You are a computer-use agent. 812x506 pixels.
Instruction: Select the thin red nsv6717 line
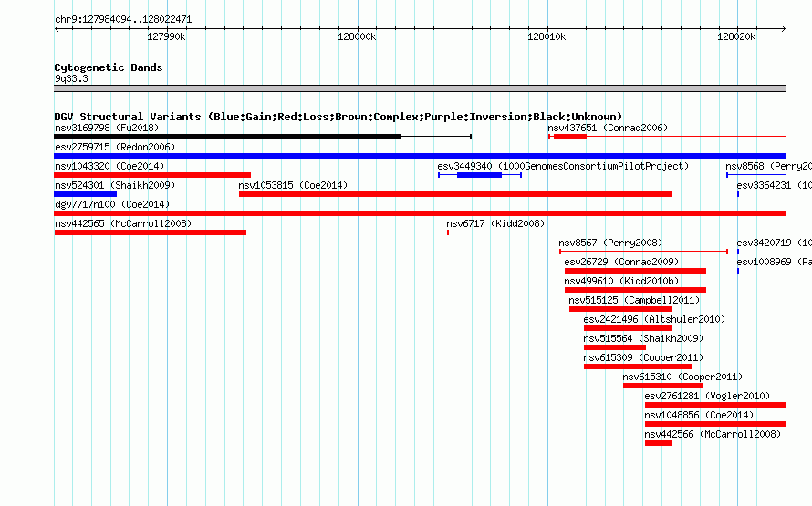[x=617, y=232]
